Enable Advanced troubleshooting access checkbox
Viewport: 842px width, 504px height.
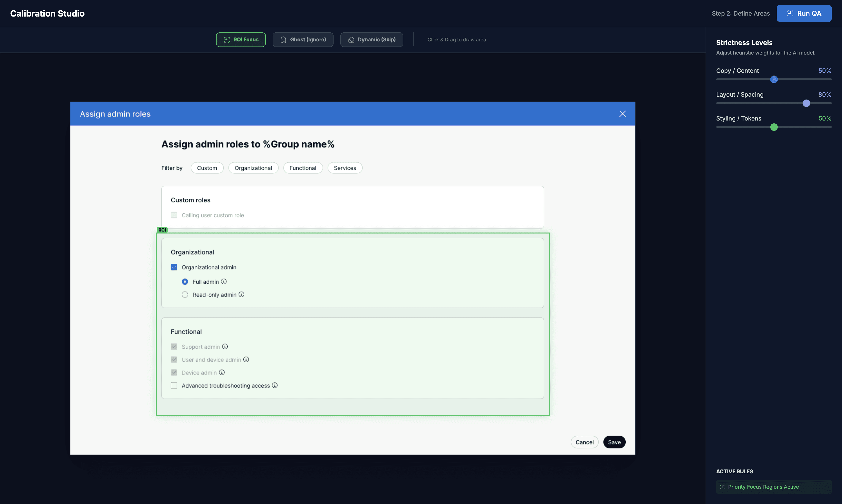(x=174, y=385)
